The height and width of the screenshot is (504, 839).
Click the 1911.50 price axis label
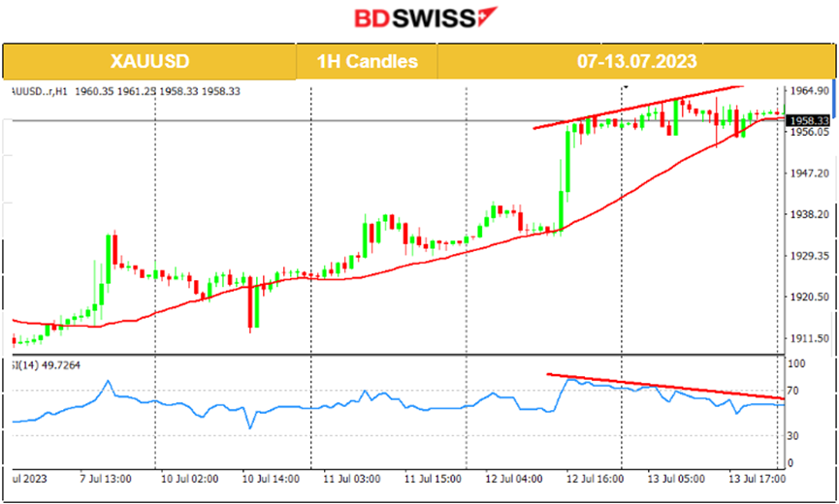(x=808, y=338)
